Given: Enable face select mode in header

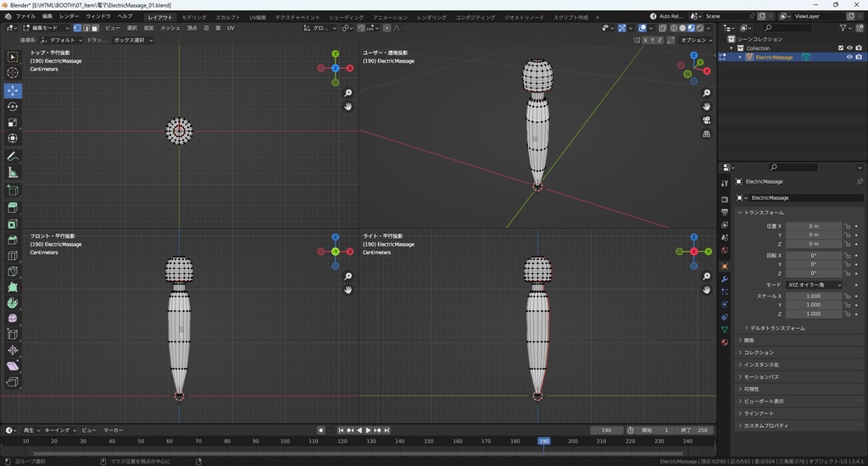Looking at the screenshot, I should (x=95, y=28).
